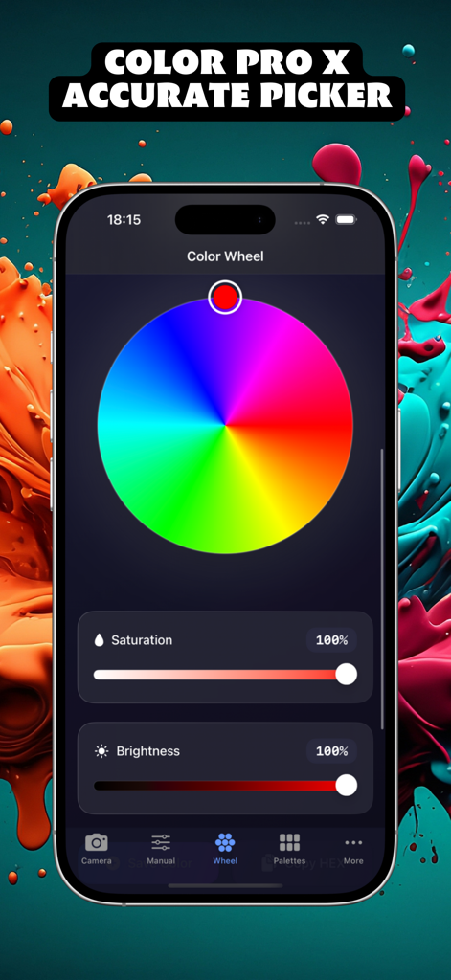Click the red color selector handle on wheel
Screen dimensions: 451x980
tap(225, 297)
